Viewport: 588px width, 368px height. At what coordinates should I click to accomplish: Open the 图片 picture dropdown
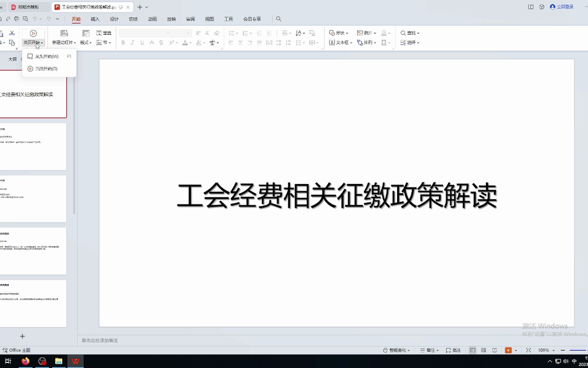pos(366,33)
